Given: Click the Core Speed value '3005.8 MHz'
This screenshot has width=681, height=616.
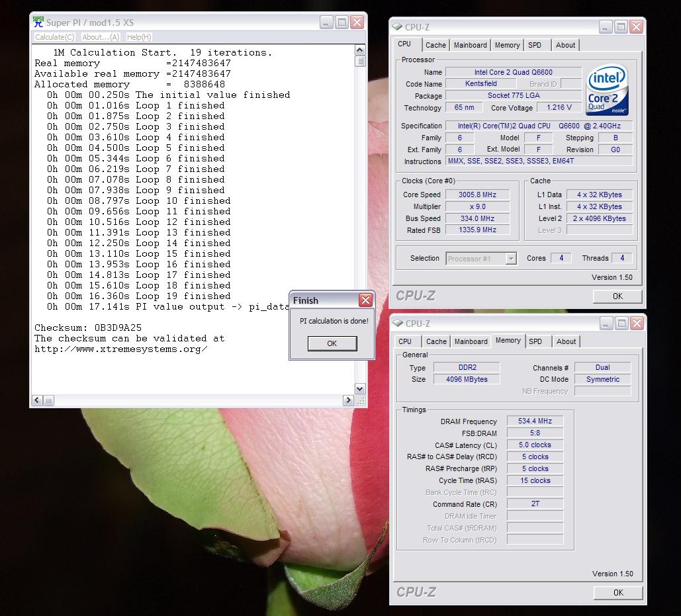Looking at the screenshot, I should click(x=477, y=195).
